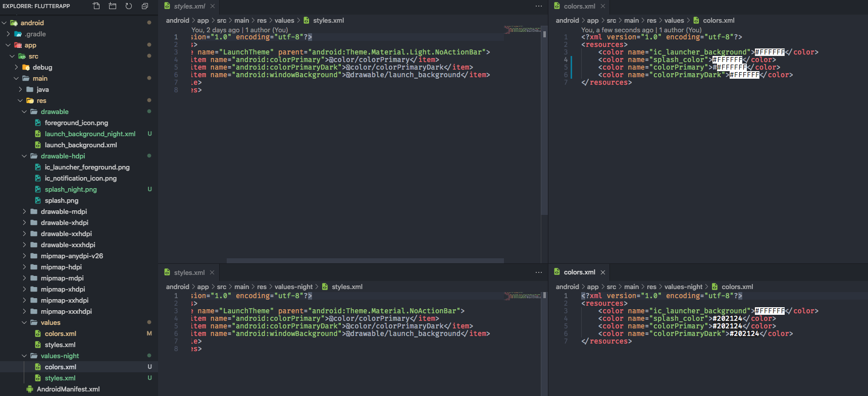The width and height of the screenshot is (868, 396).
Task: Collapse all folders in Explorer
Action: (144, 6)
